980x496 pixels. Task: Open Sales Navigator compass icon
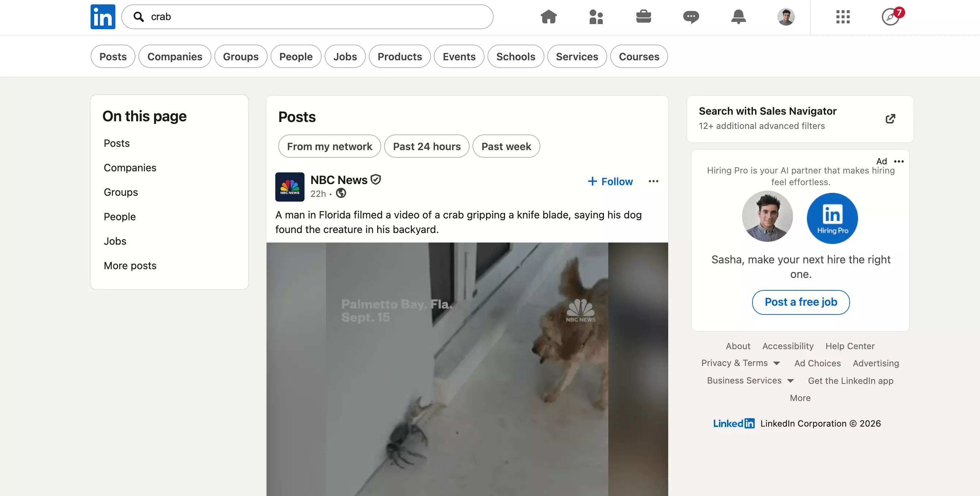pyautogui.click(x=891, y=17)
